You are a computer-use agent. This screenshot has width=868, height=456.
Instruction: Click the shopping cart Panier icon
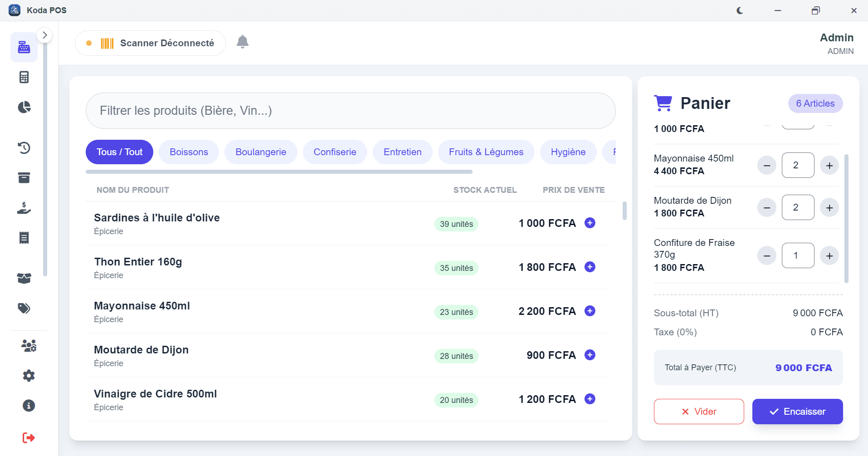click(x=663, y=103)
